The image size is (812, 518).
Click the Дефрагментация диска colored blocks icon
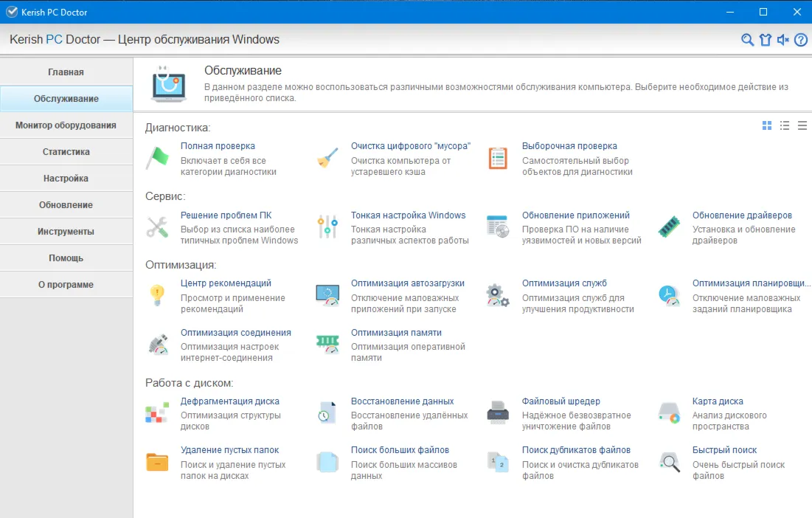coord(157,412)
